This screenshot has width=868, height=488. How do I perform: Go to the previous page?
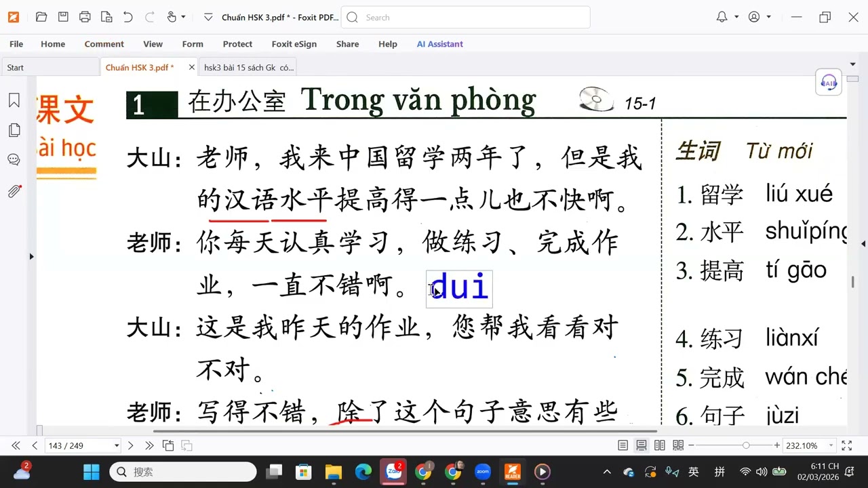35,445
